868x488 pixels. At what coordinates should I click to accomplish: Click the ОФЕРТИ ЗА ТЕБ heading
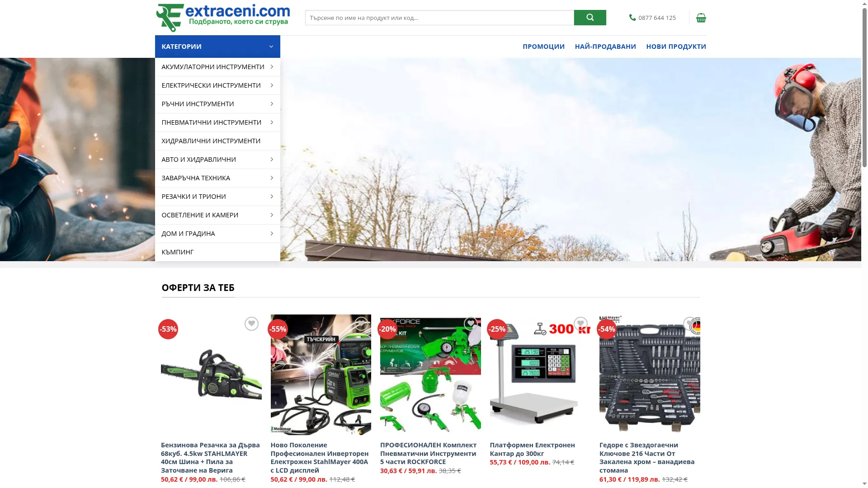click(x=198, y=288)
